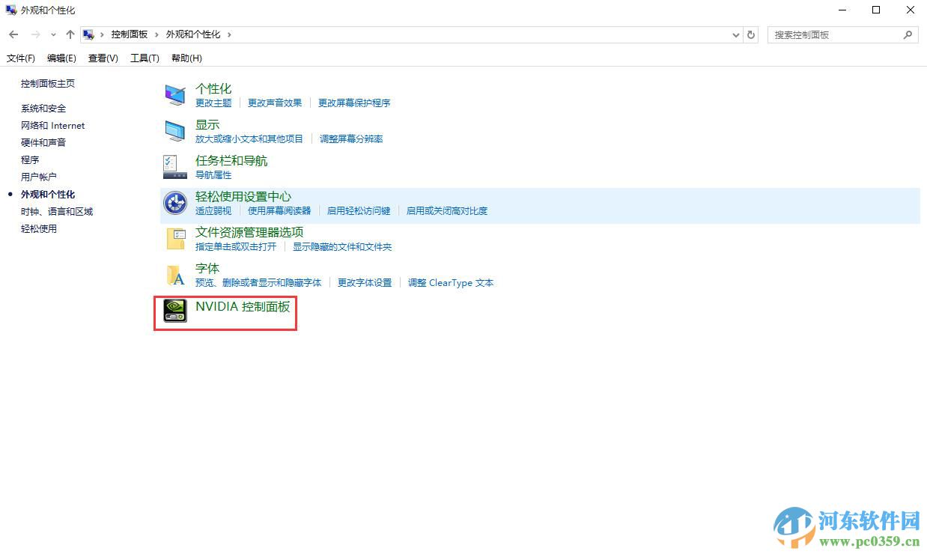Click the 更改主题 link
The height and width of the screenshot is (560, 927).
[213, 103]
